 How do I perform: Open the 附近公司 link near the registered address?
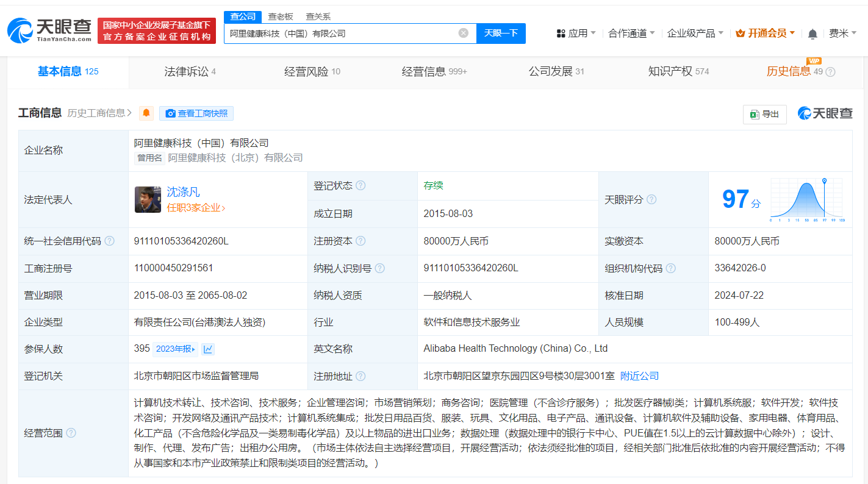(639, 376)
